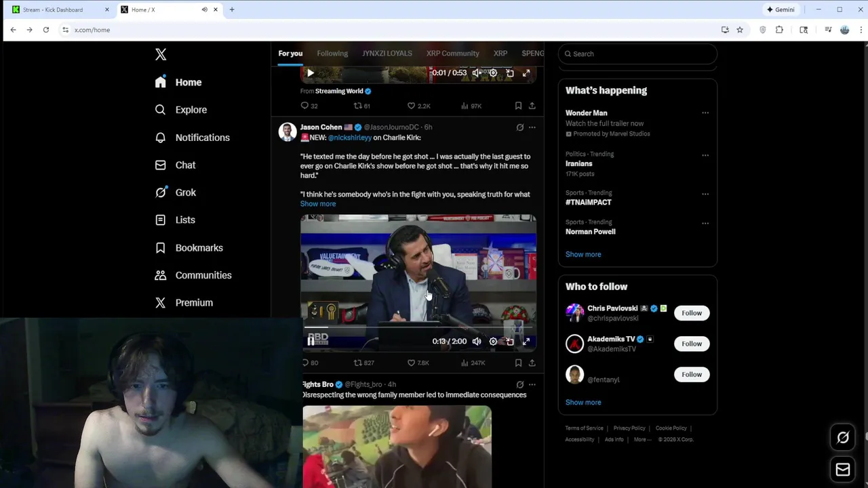This screenshot has height=488, width=868.
Task: Like Jason Cohen's post with 7.8K likes
Action: (418, 363)
